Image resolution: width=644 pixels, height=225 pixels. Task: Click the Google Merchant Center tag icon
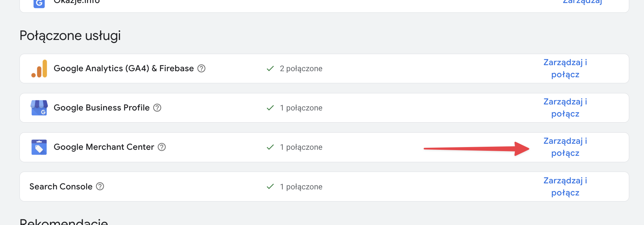pyautogui.click(x=39, y=147)
